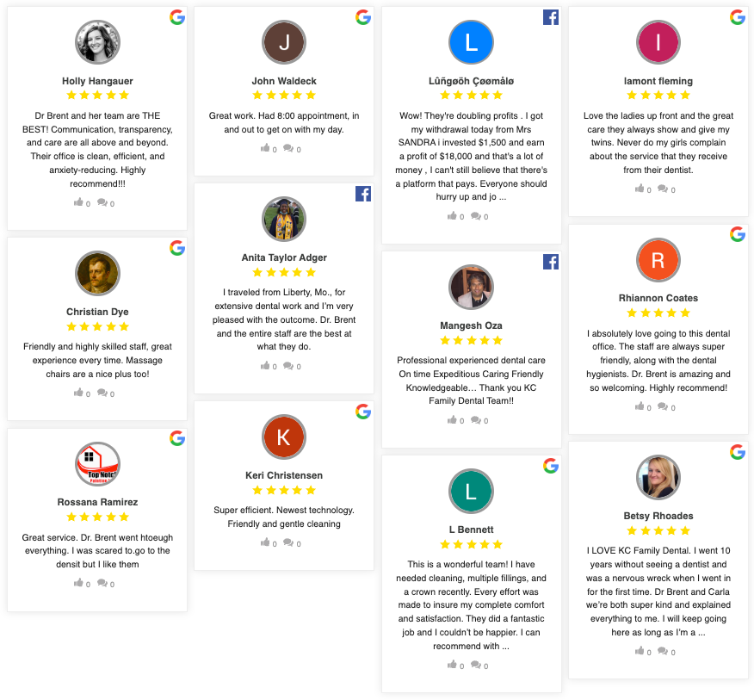
Task: Click comment icon on lamont fleming's review
Action: (663, 189)
